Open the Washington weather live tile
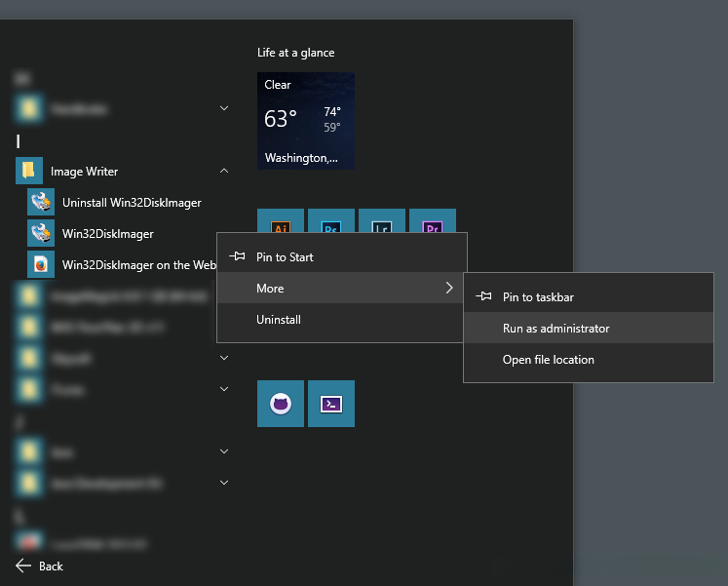Screen dimensions: 728x586 click(x=306, y=121)
